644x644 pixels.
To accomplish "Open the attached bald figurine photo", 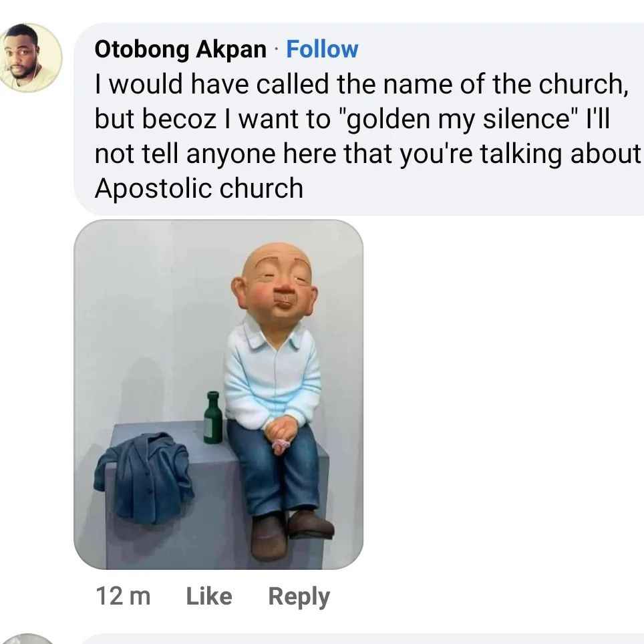I will click(x=218, y=394).
